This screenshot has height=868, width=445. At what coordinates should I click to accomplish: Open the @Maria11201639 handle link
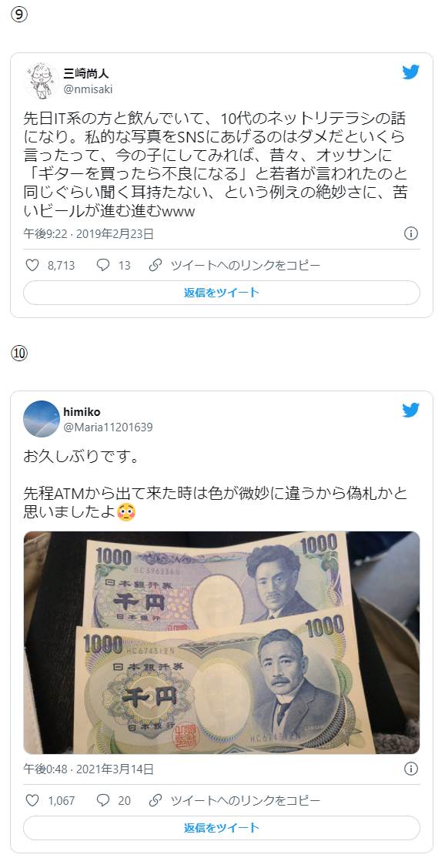pos(108,427)
